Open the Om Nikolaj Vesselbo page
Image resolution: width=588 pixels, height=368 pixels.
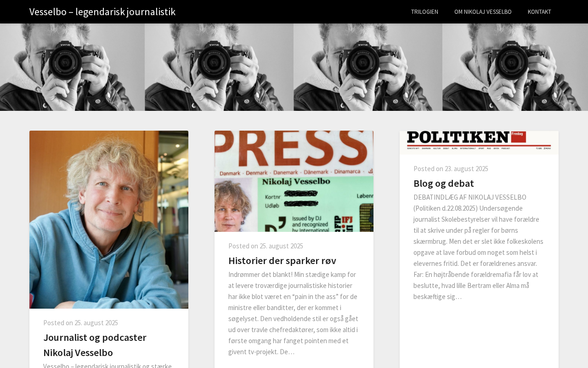(483, 11)
